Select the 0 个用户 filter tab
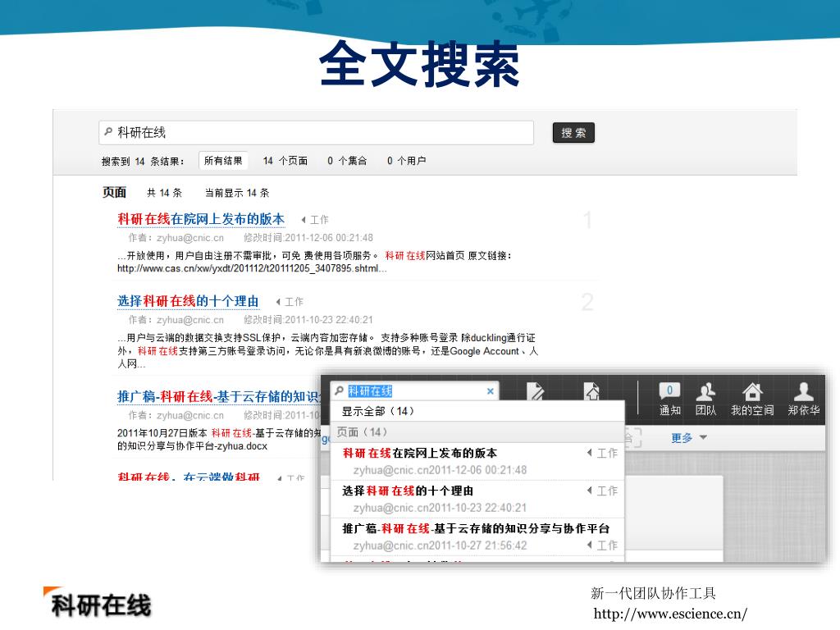The height and width of the screenshot is (630, 840). pyautogui.click(x=406, y=161)
